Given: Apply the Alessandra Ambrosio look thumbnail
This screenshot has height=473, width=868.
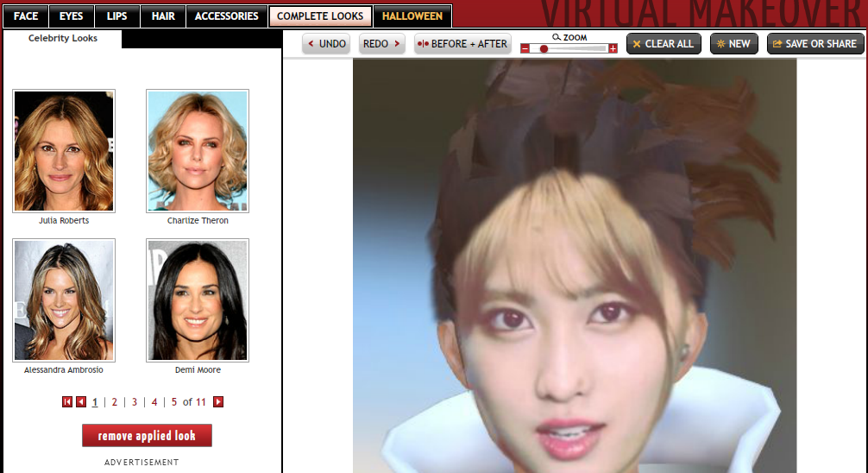Looking at the screenshot, I should tap(64, 300).
